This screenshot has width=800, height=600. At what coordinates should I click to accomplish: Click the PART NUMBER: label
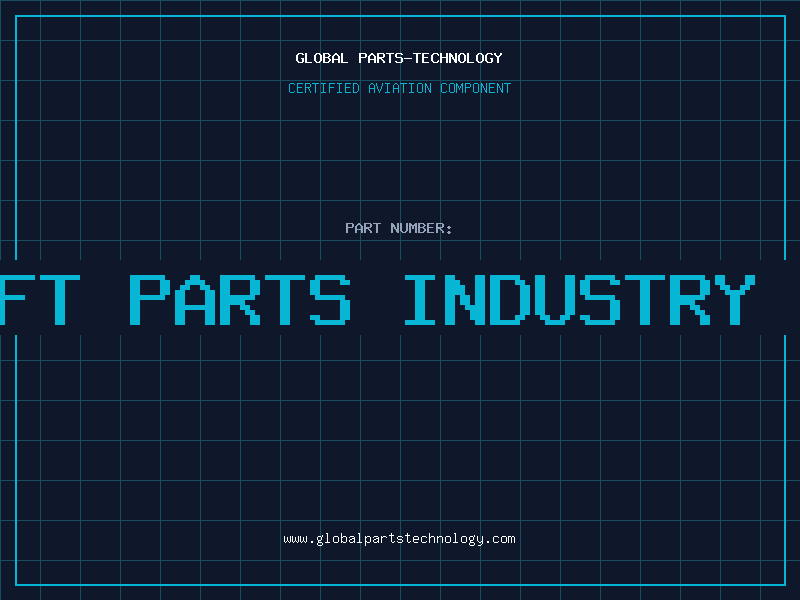(x=398, y=228)
